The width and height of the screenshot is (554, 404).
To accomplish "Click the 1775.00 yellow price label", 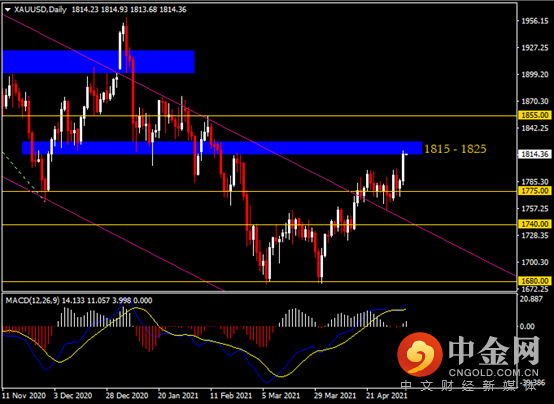I will pos(535,191).
